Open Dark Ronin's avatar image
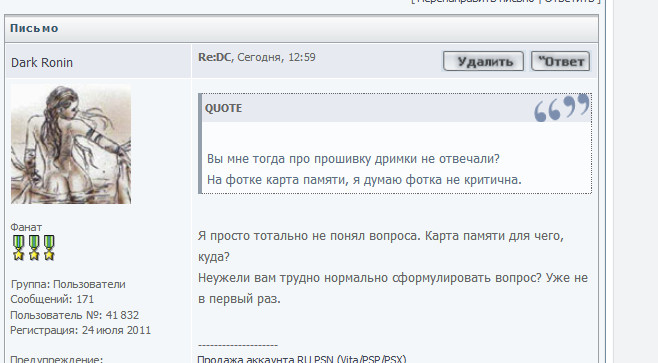658x363 pixels. click(x=71, y=144)
